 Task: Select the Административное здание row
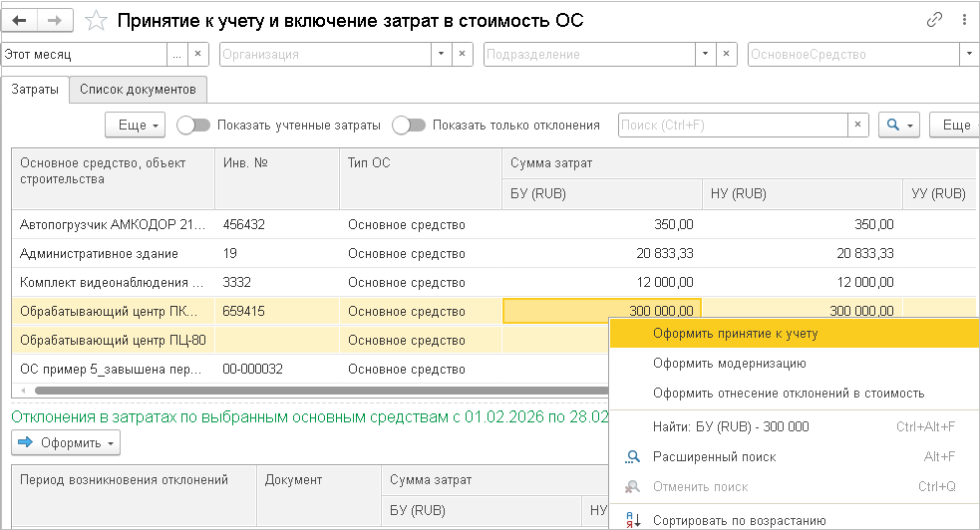click(100, 254)
